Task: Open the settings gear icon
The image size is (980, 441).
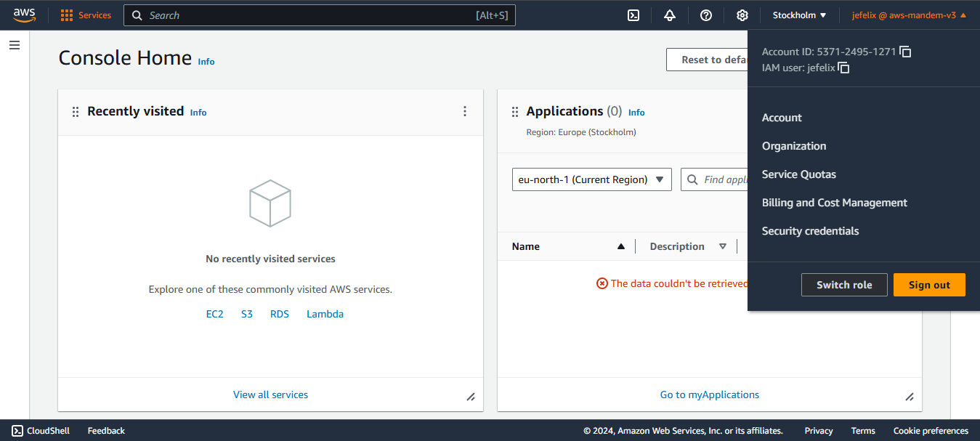Action: pos(742,15)
